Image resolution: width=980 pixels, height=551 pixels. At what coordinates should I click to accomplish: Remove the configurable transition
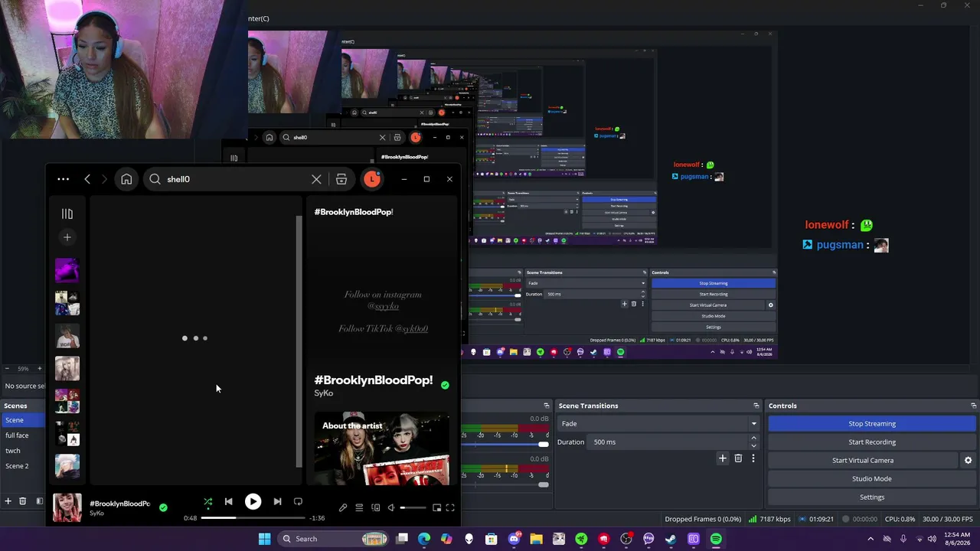[738, 458]
